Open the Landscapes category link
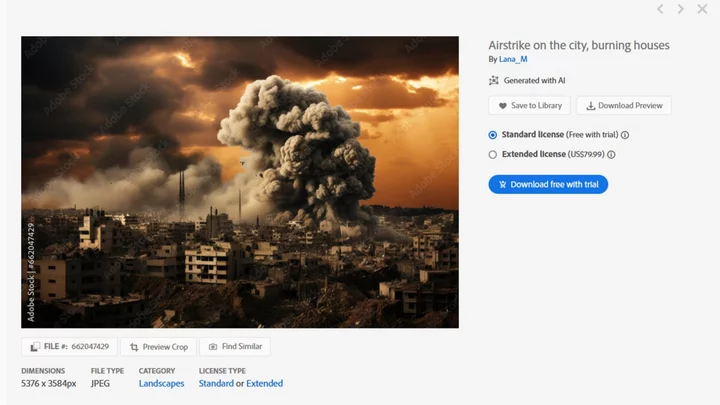The image size is (720, 405). click(161, 383)
